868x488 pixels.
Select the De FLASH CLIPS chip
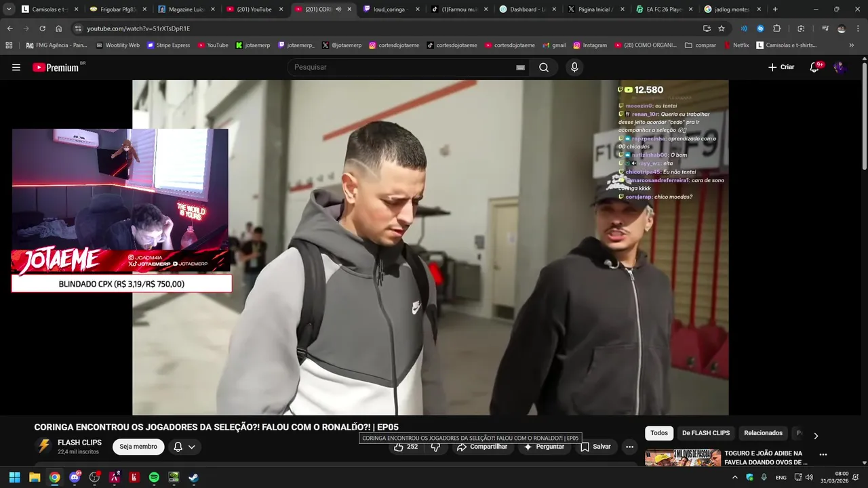706,433
